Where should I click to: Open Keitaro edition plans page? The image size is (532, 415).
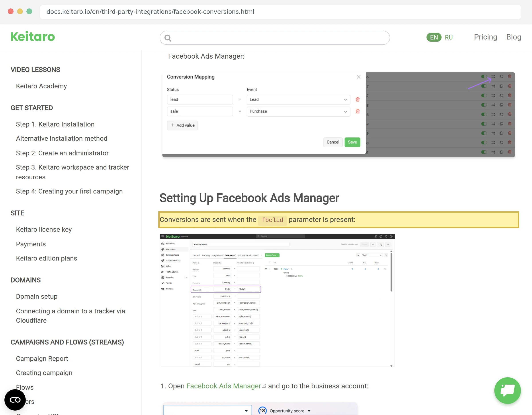click(47, 259)
